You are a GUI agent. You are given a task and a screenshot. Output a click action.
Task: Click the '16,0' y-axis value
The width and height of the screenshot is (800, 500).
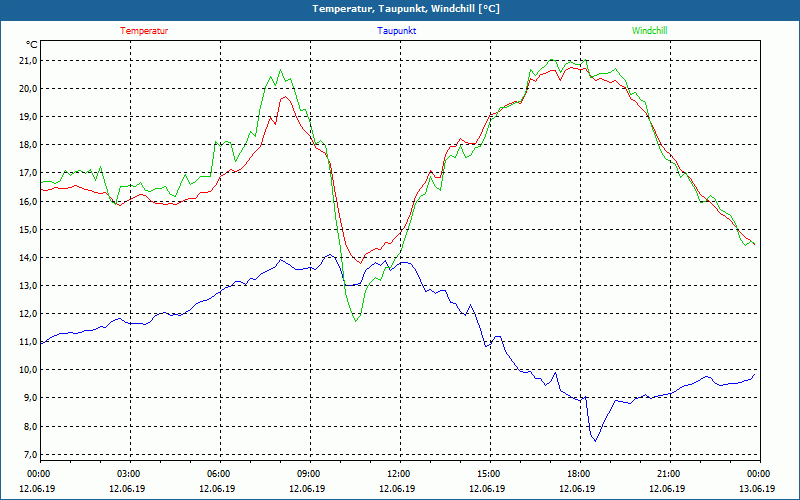pyautogui.click(x=29, y=202)
